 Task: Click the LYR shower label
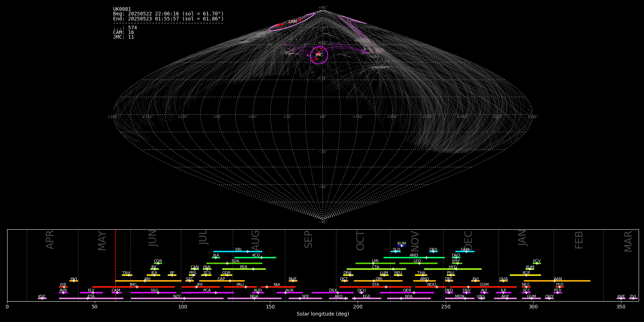63,285
